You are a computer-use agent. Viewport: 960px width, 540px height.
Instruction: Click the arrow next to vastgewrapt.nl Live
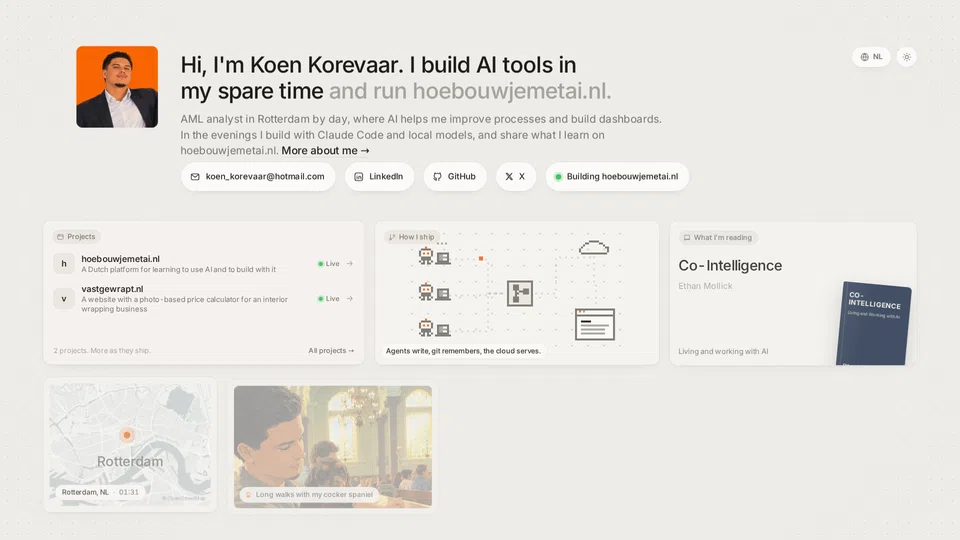pyautogui.click(x=350, y=299)
